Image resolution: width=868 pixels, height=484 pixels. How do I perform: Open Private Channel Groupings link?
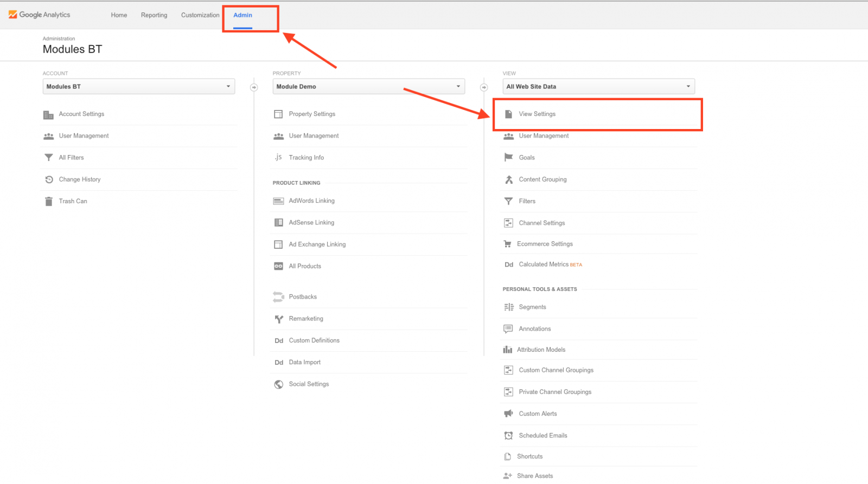coord(555,392)
